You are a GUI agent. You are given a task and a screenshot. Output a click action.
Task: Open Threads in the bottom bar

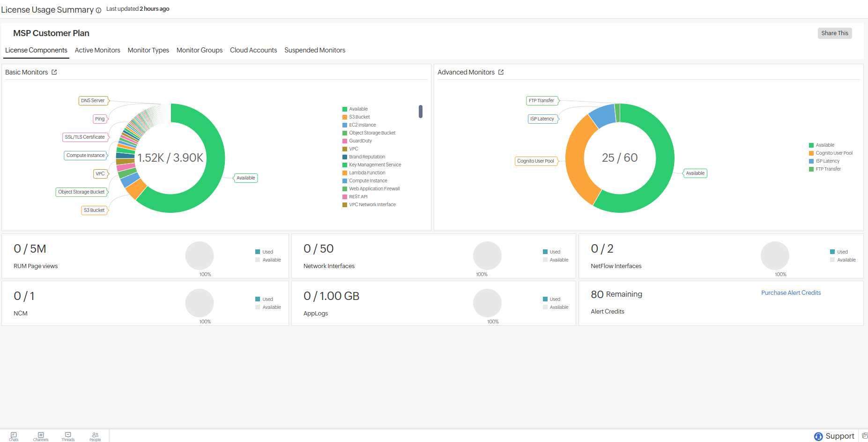click(68, 436)
